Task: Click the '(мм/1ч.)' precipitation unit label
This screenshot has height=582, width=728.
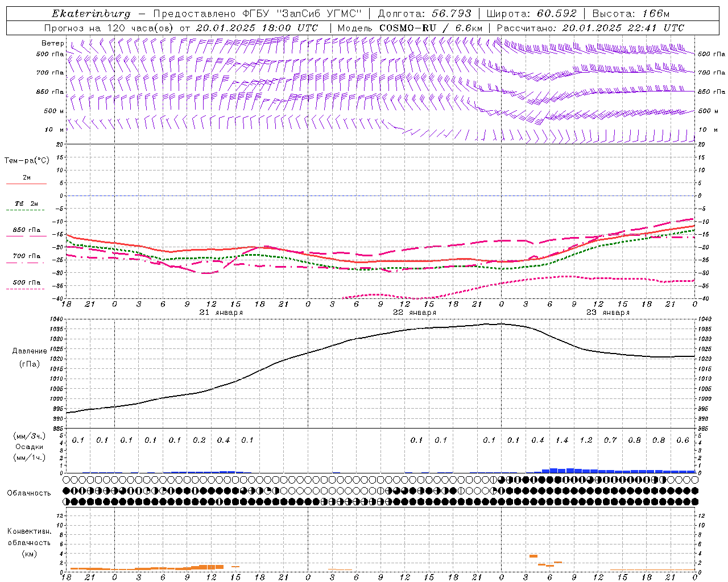Action: [29, 458]
